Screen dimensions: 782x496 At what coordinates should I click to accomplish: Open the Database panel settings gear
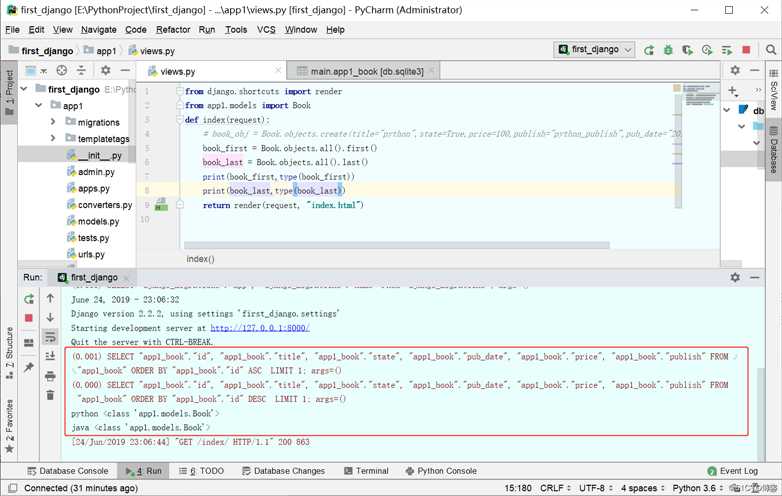[735, 70]
